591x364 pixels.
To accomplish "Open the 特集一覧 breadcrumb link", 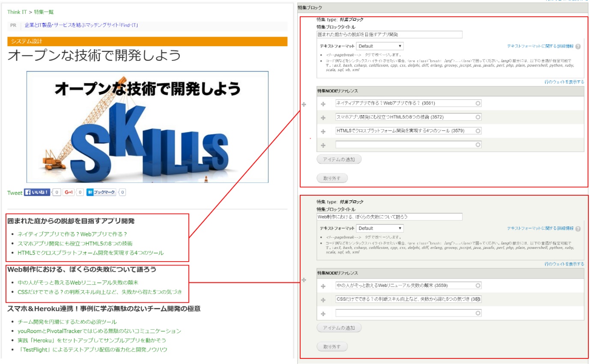I will pyautogui.click(x=44, y=12).
